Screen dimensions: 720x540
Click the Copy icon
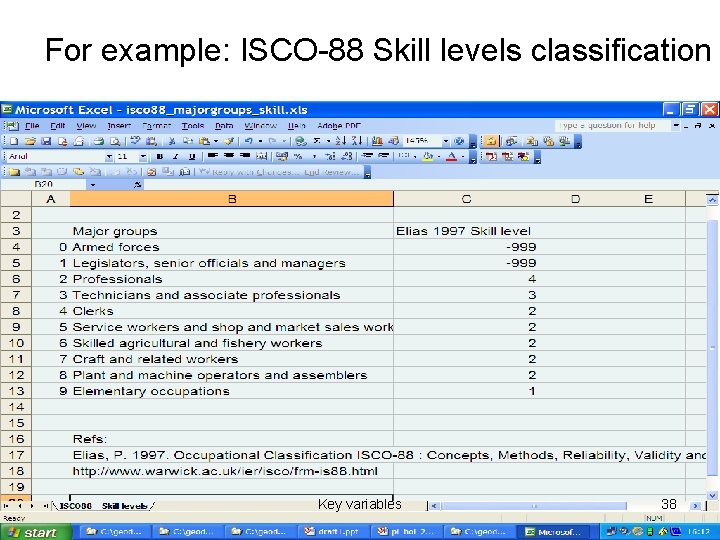pos(187,141)
